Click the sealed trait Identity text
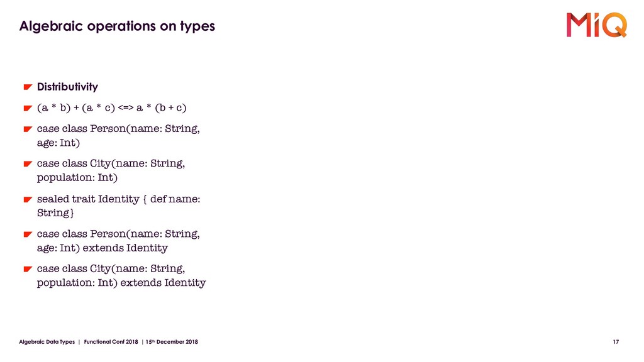644x362 pixels. coord(119,206)
